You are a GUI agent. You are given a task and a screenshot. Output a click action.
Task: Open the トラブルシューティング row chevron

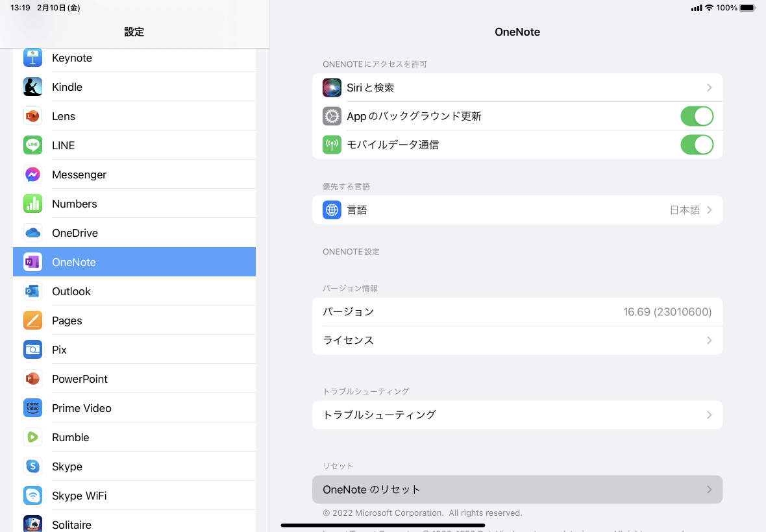coord(710,415)
